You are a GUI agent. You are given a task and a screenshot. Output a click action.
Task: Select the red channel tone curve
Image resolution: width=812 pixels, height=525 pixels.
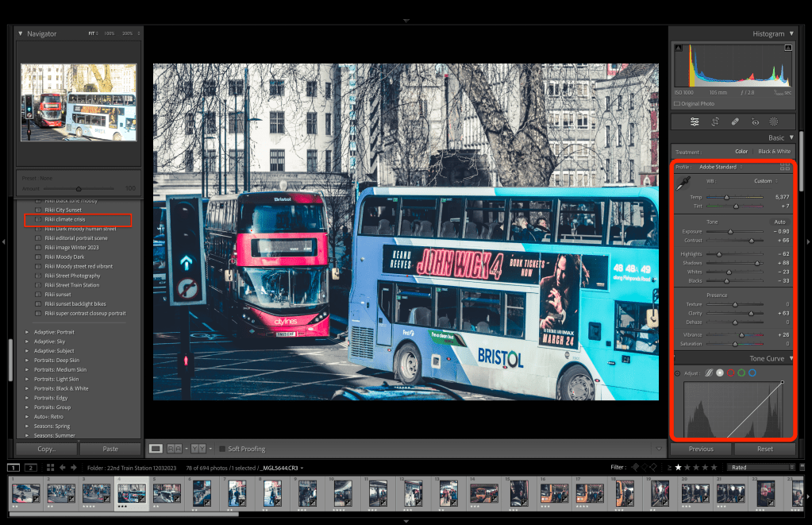730,373
